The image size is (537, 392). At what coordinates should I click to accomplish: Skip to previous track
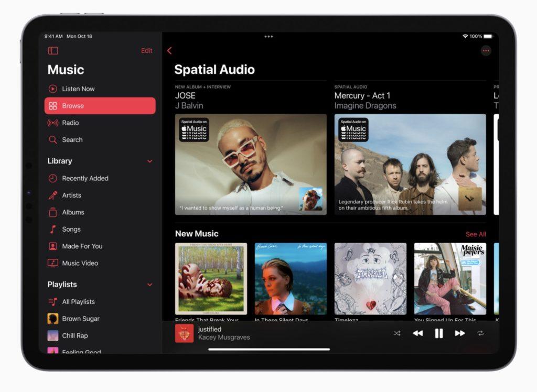coord(417,333)
